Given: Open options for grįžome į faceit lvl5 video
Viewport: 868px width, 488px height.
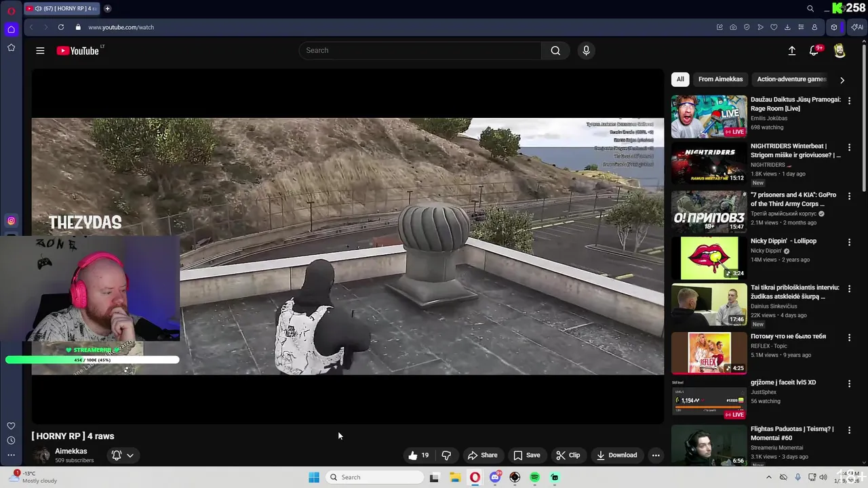Looking at the screenshot, I should (849, 384).
